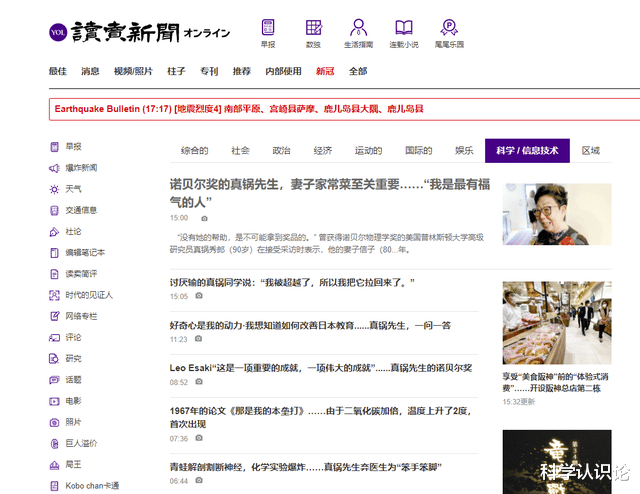The image size is (640, 494).
Task: Open the 全部 navigation menu item
Action: [x=358, y=71]
